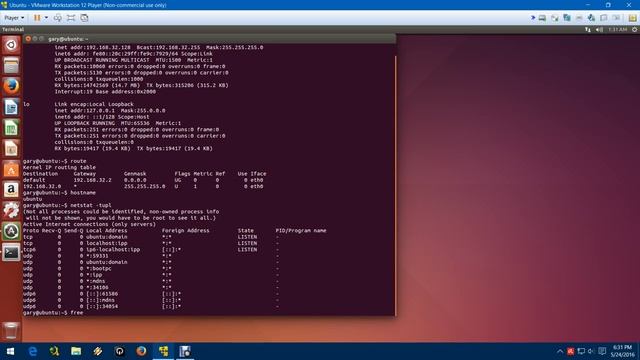This screenshot has width=640, height=360.
Task: Open Windows Start menu
Action: [x=11, y=351]
